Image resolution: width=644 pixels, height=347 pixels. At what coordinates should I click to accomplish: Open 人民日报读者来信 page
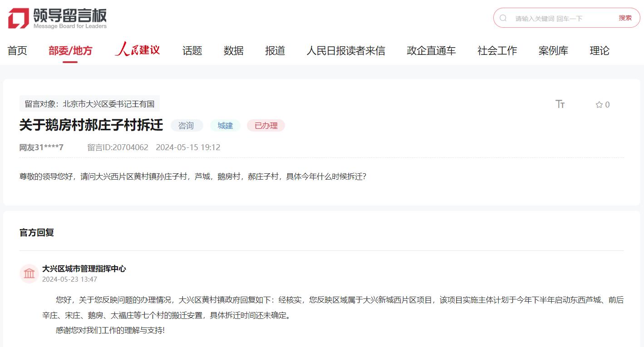pyautogui.click(x=345, y=51)
